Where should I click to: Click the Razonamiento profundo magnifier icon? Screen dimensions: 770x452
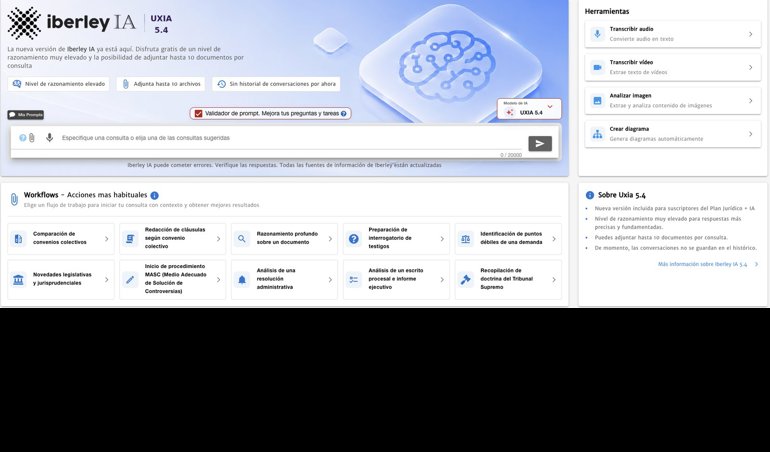(242, 239)
